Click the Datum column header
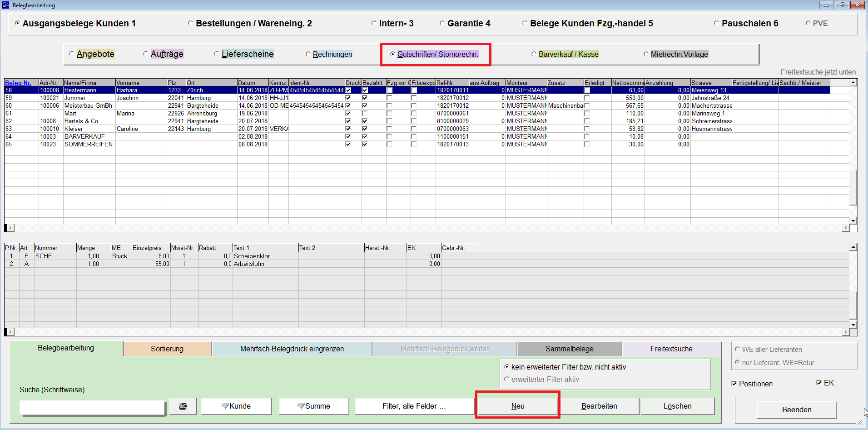Viewport: 868px width, 430px height. [x=253, y=83]
